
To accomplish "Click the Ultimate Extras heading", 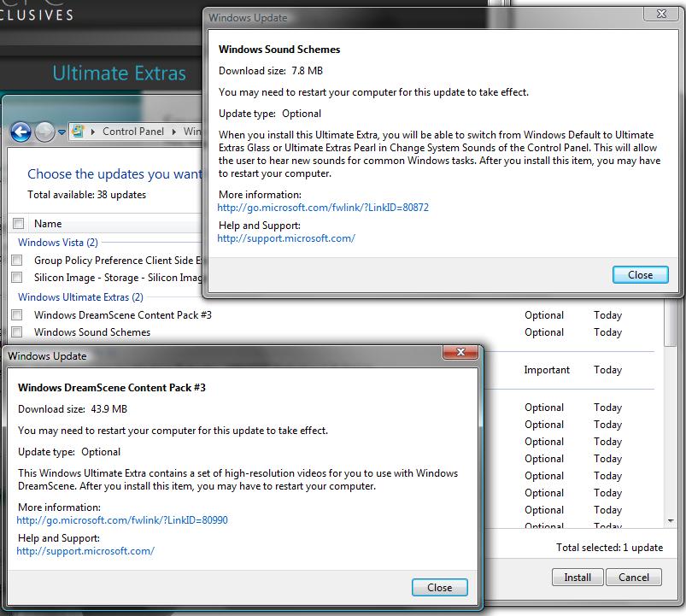I will pyautogui.click(x=119, y=73).
